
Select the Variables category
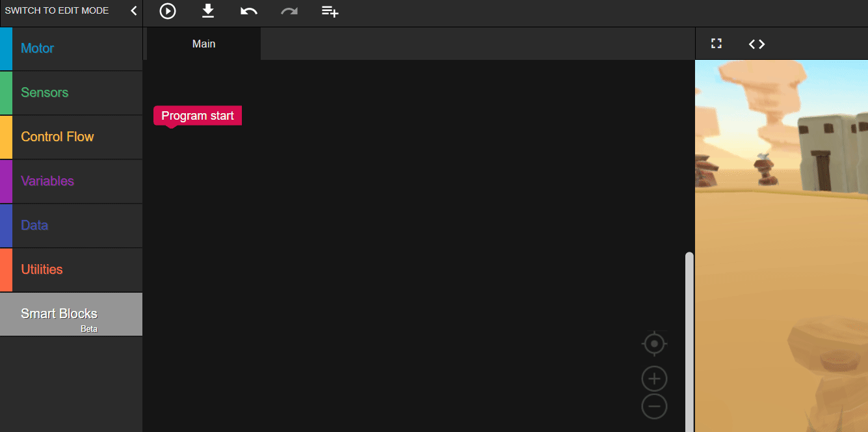[72, 182]
